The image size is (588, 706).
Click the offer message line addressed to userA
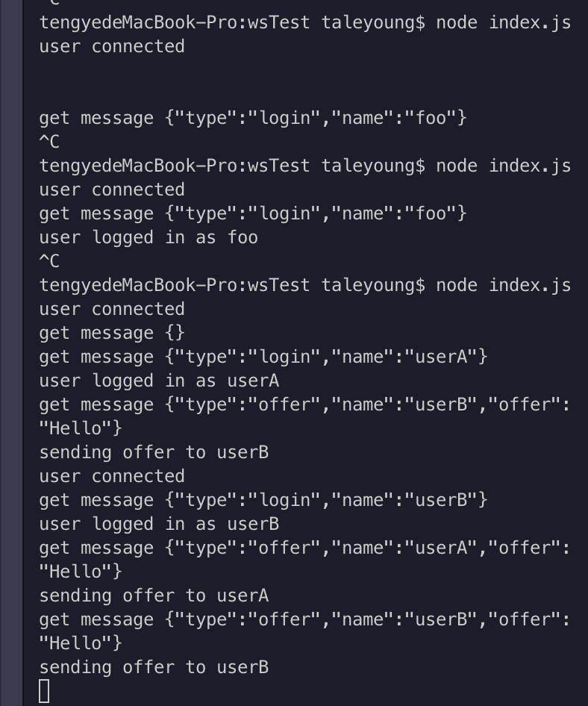coord(304,548)
